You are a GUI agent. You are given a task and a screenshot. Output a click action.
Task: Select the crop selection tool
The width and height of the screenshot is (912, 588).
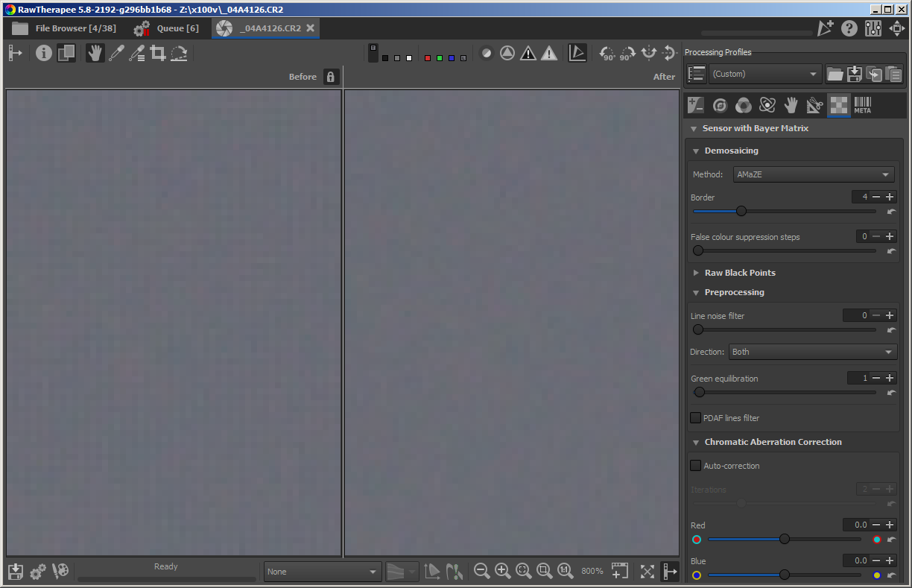(x=158, y=53)
